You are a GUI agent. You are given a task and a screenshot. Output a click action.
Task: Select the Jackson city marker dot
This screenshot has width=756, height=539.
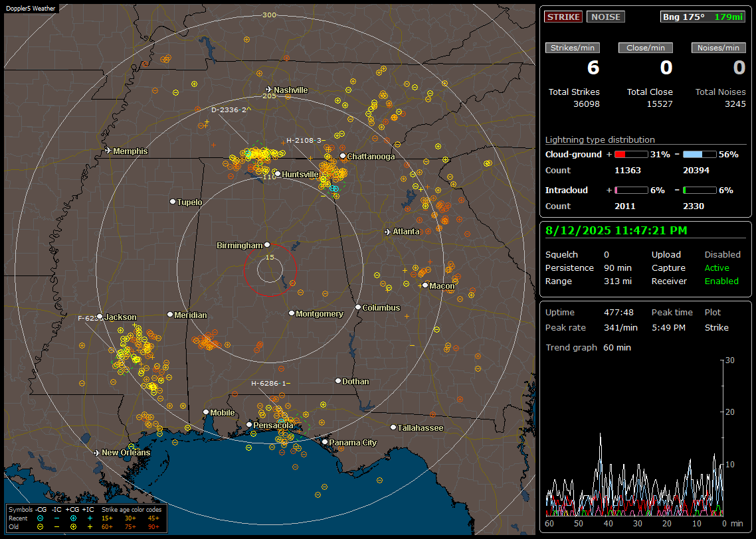pyautogui.click(x=100, y=317)
